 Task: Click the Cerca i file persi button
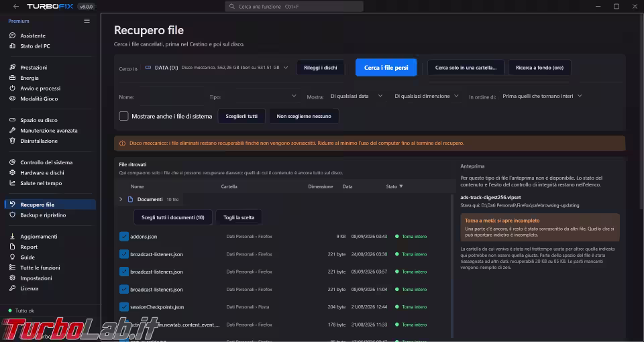(x=386, y=68)
